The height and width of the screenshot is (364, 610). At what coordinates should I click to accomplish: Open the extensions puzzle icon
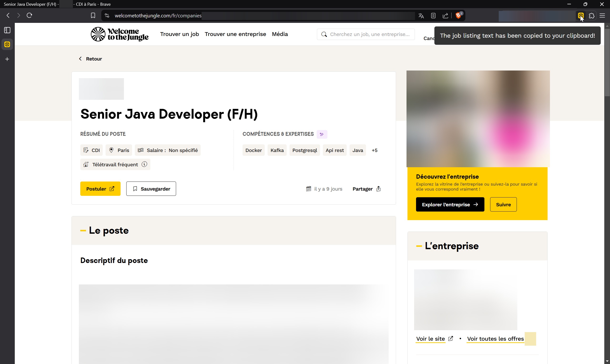coord(592,16)
